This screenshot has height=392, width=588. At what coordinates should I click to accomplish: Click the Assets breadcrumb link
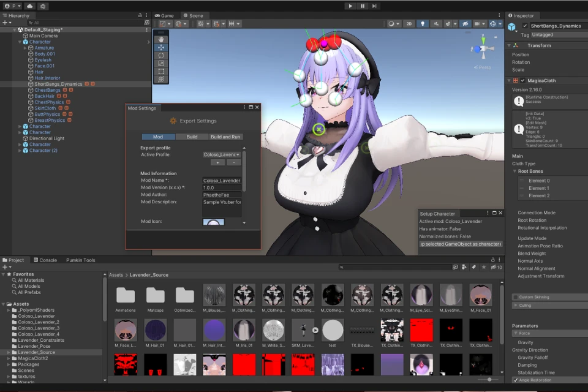click(116, 275)
